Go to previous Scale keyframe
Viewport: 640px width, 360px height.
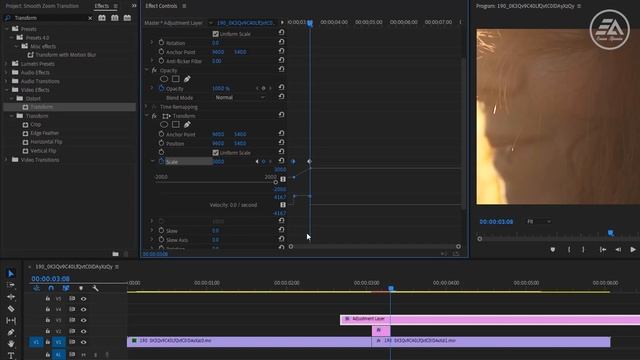click(x=257, y=162)
